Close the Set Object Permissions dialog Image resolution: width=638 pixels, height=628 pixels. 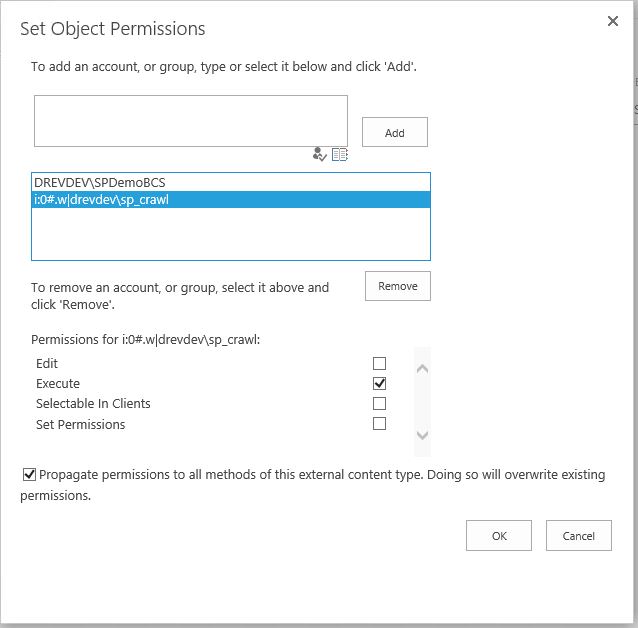point(613,21)
